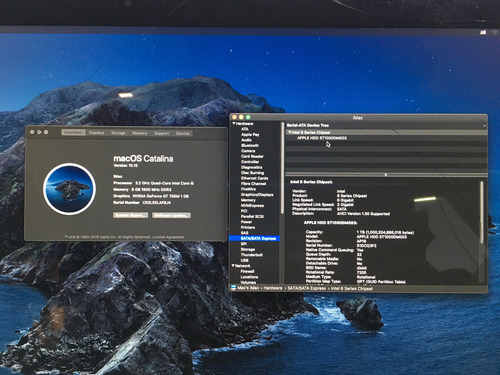The width and height of the screenshot is (500, 375).
Task: Click the computer icon in path bar
Action: tap(234, 288)
